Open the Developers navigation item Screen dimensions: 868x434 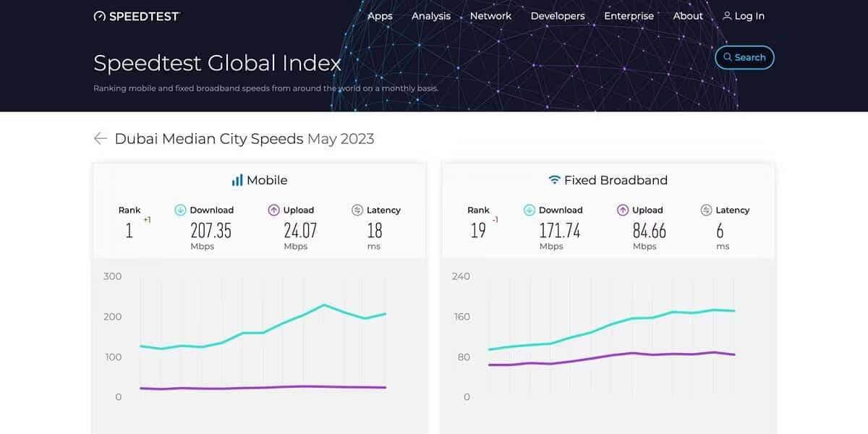pyautogui.click(x=558, y=16)
